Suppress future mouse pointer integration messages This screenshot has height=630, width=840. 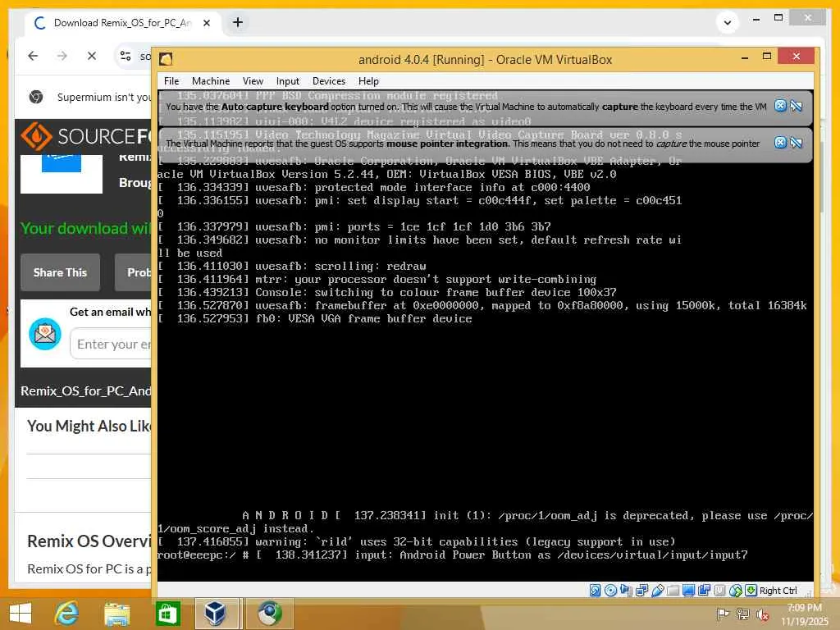796,143
